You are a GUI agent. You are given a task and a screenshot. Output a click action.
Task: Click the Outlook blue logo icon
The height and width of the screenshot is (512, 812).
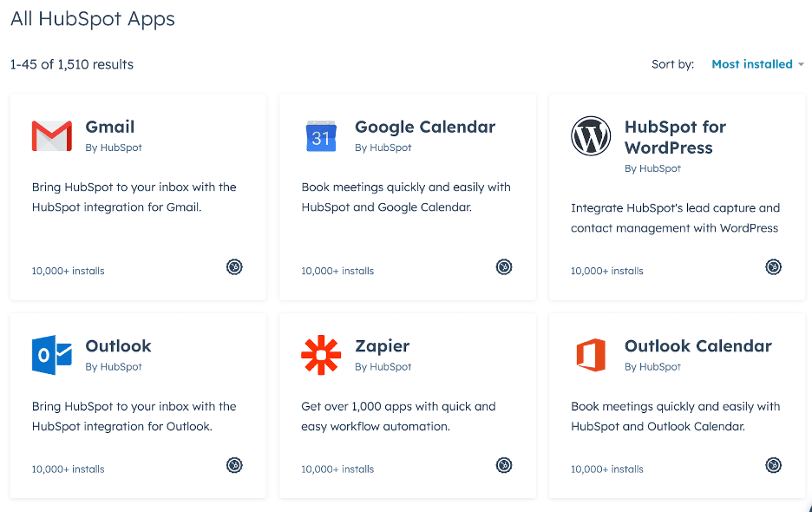[52, 355]
